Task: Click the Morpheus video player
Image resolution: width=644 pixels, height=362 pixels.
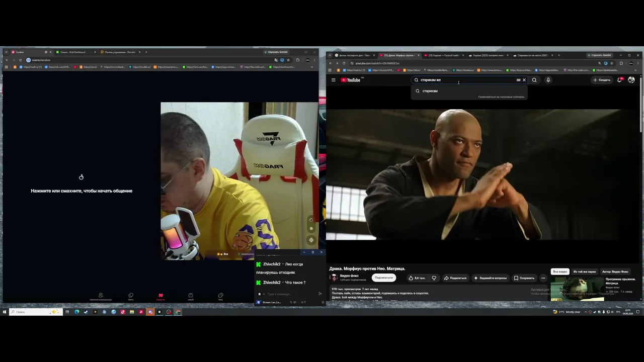Action: tap(483, 174)
